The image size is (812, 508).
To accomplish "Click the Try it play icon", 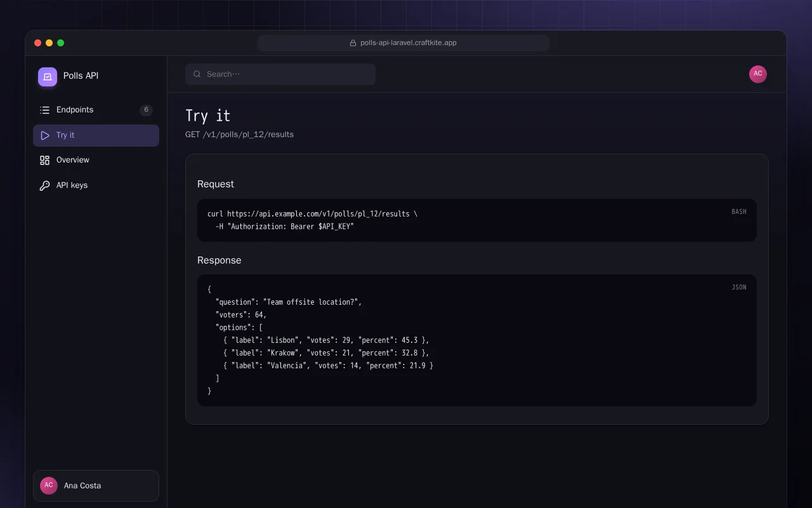I will coord(44,135).
